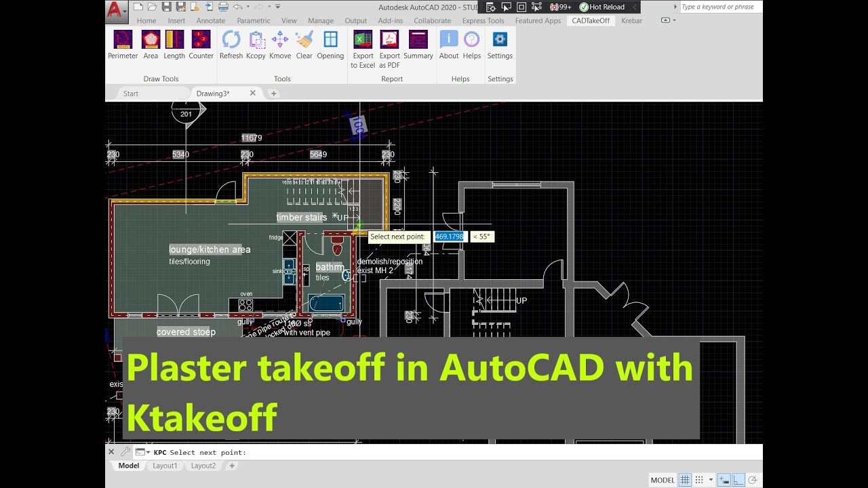The width and height of the screenshot is (868, 488).
Task: Toggle dynamic input in status bar
Action: pos(724,480)
